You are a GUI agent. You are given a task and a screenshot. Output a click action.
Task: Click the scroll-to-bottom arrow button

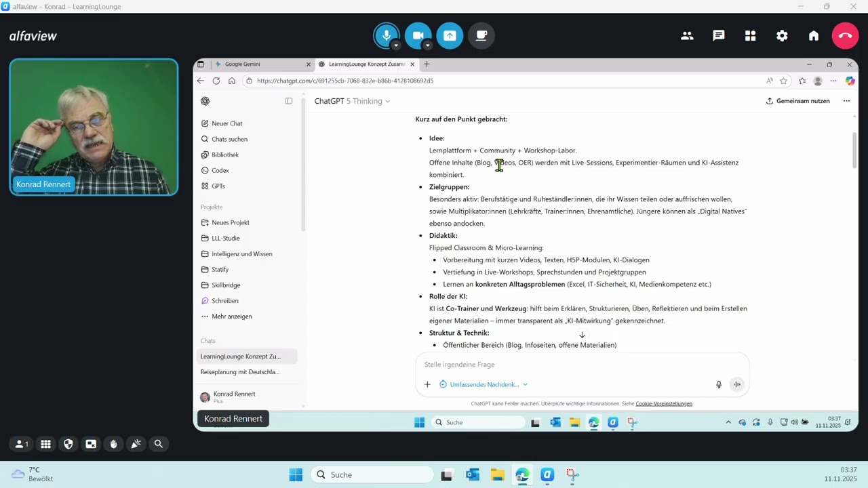pyautogui.click(x=582, y=335)
